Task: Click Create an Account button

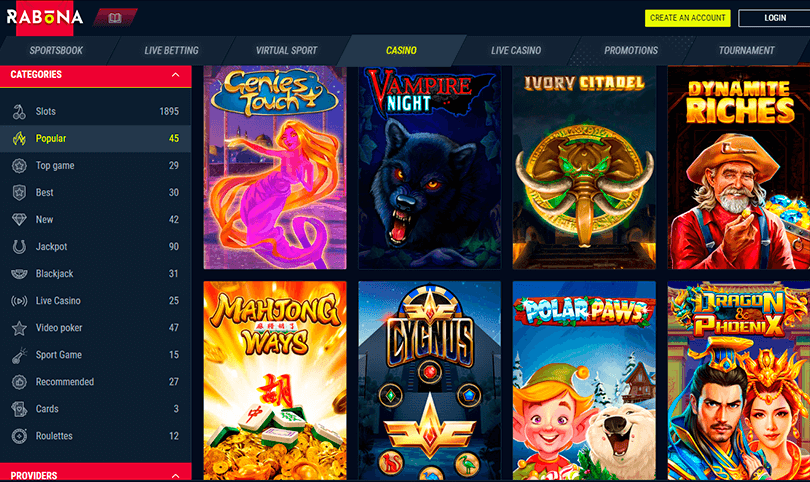Action: click(x=688, y=18)
